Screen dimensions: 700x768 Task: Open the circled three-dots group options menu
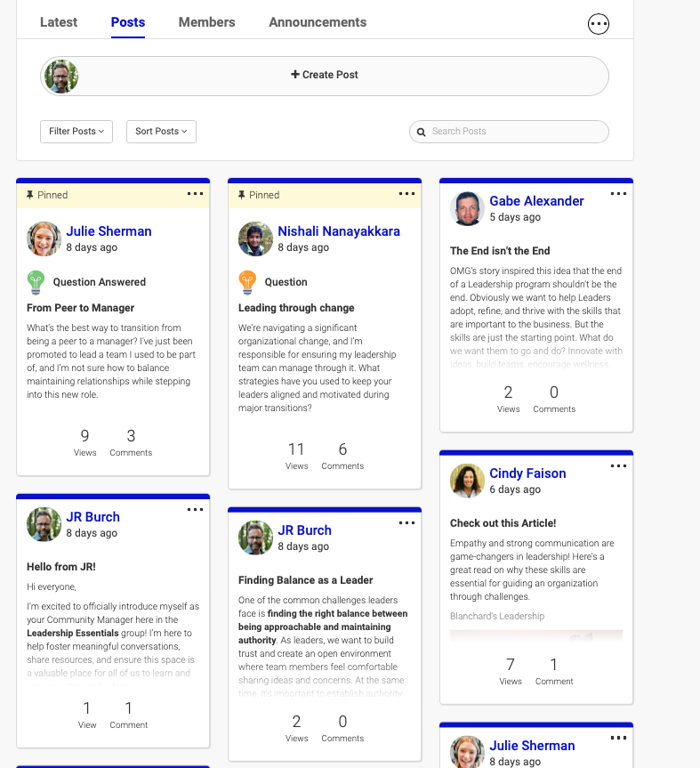pos(599,24)
